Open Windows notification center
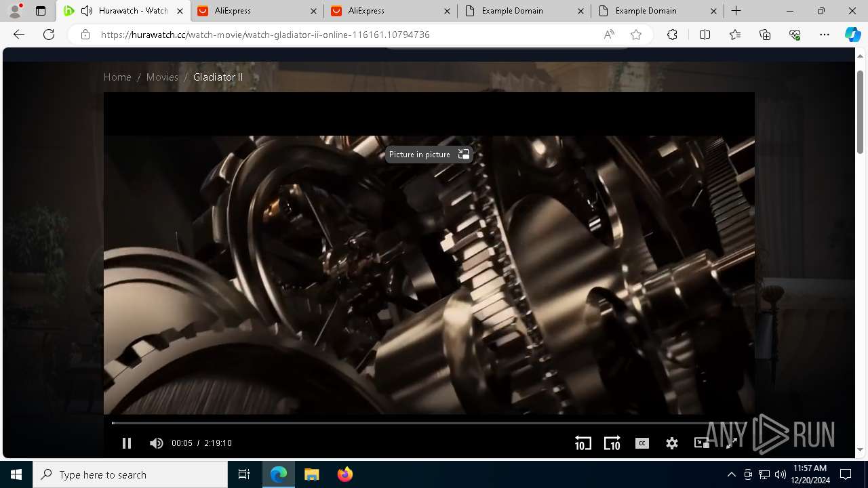This screenshot has width=868, height=488. coord(846,474)
